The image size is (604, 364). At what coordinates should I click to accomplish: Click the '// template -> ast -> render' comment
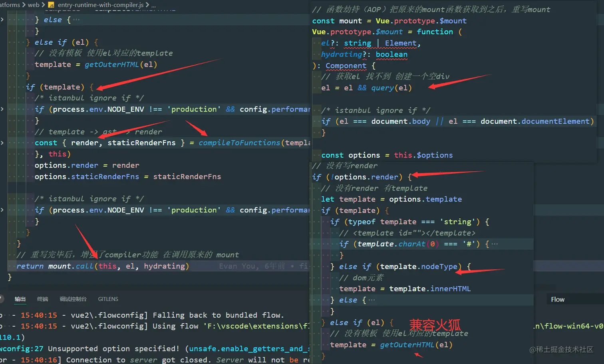pos(98,132)
